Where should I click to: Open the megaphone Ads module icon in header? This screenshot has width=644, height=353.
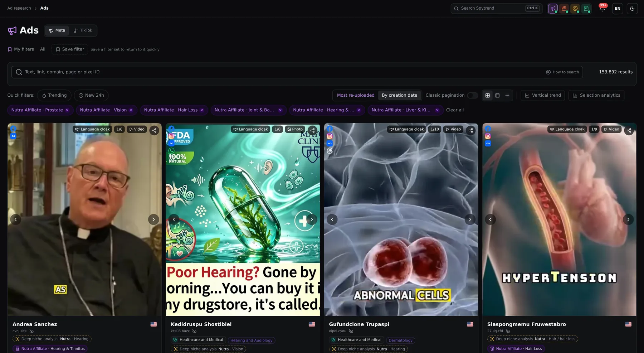point(553,8)
